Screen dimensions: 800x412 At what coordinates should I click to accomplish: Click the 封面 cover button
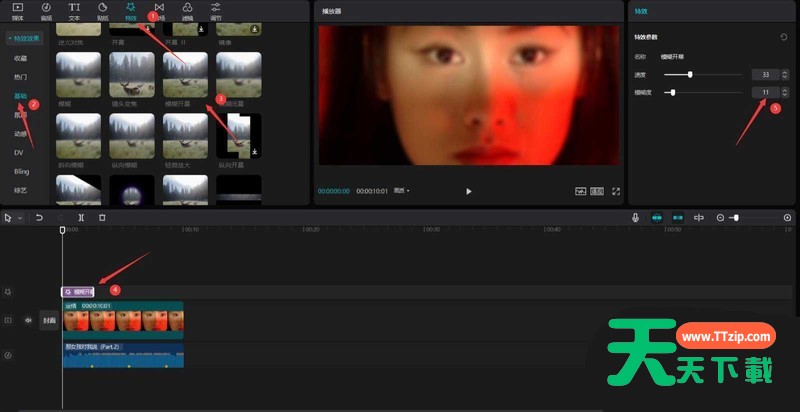click(x=49, y=321)
